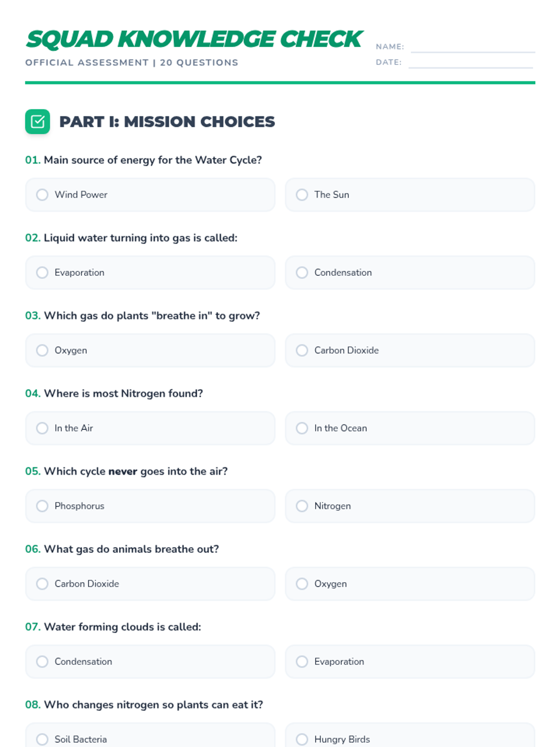
Task: Select the In the Air option
Action: 42,428
